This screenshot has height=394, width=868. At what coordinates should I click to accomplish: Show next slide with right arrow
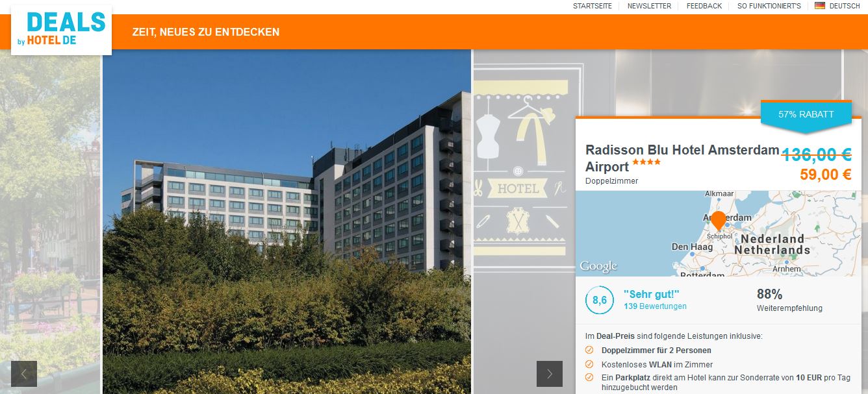coord(550,373)
